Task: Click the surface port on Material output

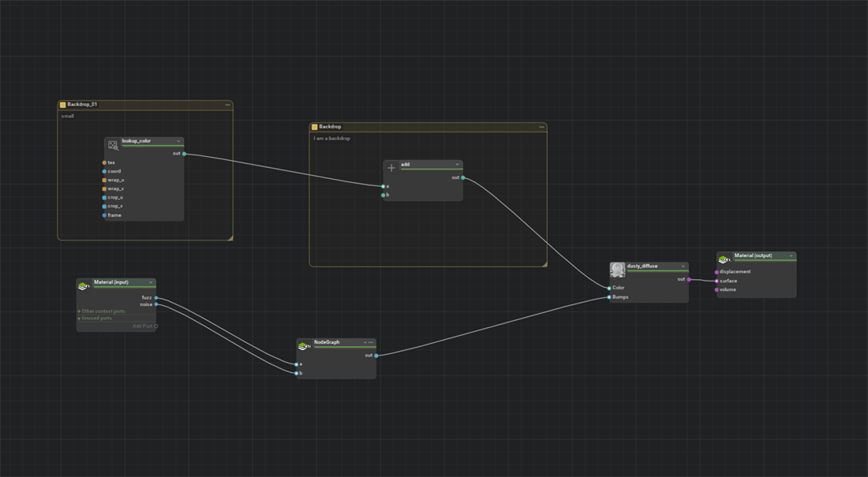Action: coord(716,281)
